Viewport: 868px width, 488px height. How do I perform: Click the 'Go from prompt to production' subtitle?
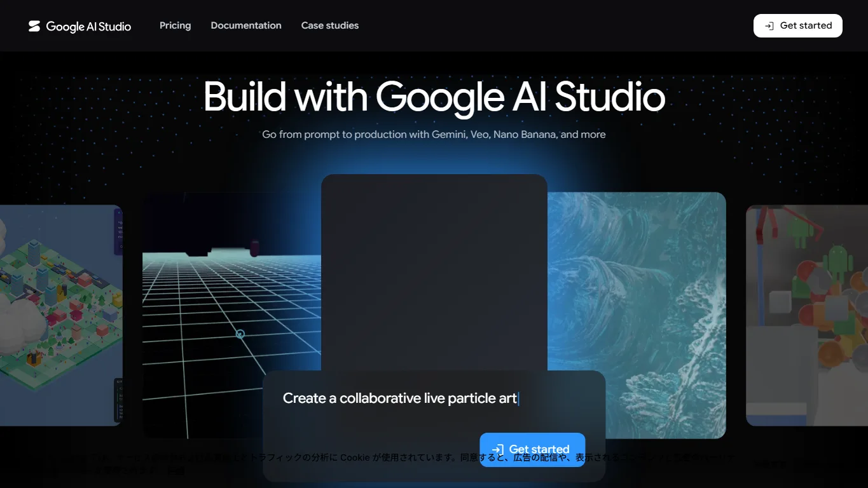434,135
